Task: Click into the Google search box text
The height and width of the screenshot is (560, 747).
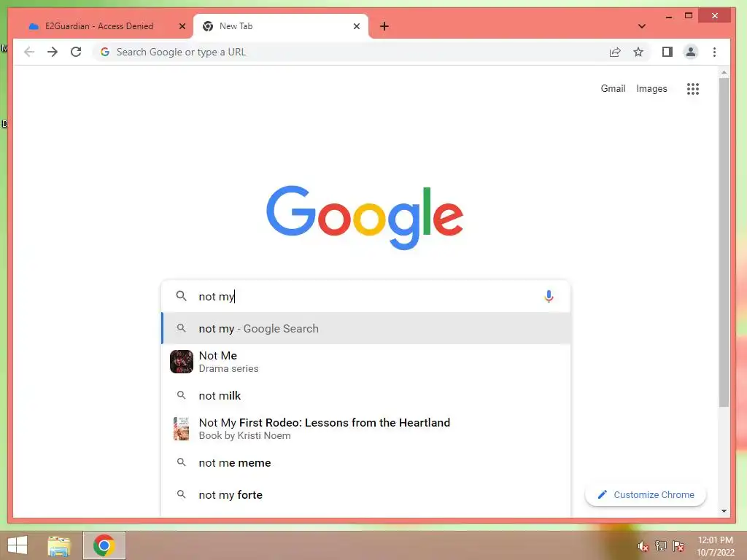Action: (x=366, y=296)
